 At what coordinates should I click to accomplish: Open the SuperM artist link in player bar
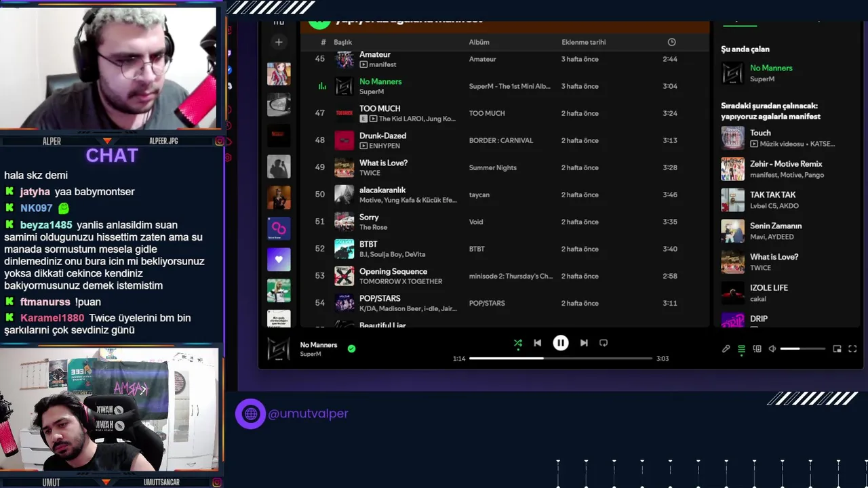coord(311,354)
